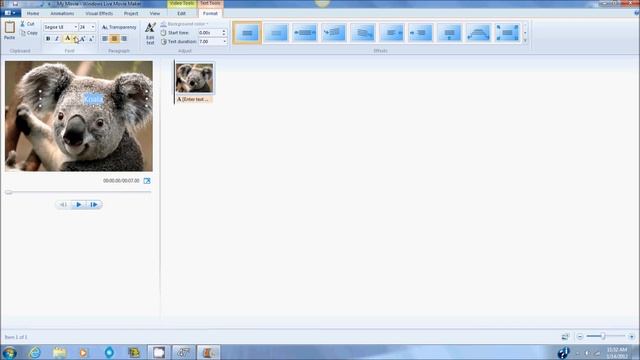The height and width of the screenshot is (360, 640).
Task: Click the thumbnail size icon in status bar
Action: [x=565, y=336]
